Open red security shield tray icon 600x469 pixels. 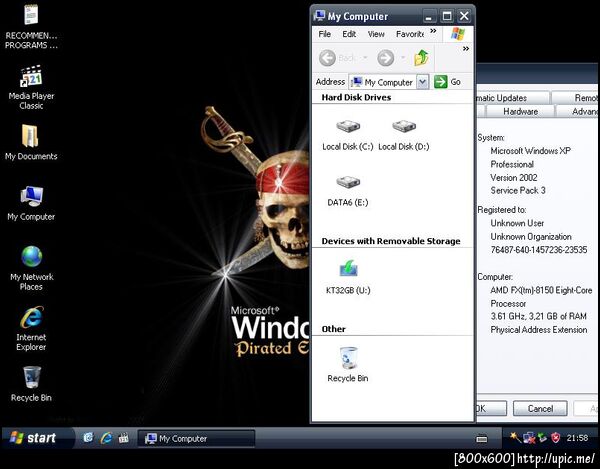(556, 438)
